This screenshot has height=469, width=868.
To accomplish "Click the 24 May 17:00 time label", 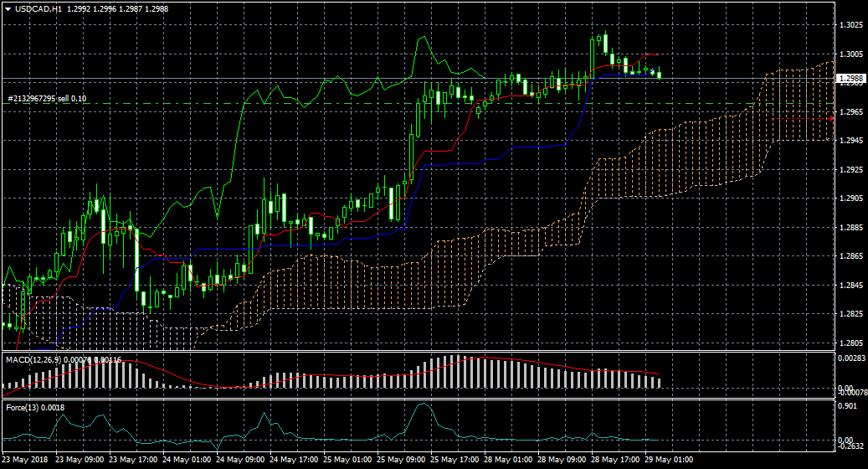I will click(292, 460).
